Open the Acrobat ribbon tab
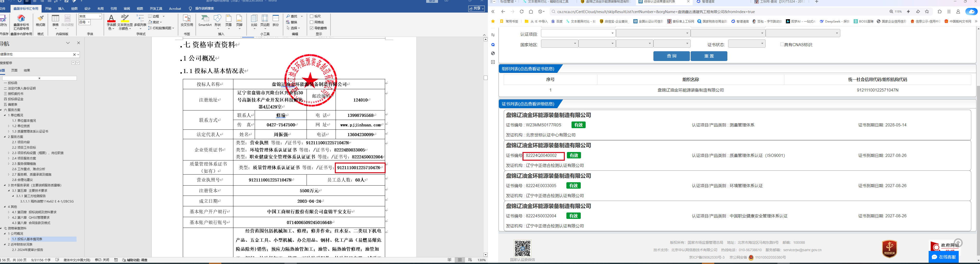Viewport: 980px width, 264px height. pos(175,8)
